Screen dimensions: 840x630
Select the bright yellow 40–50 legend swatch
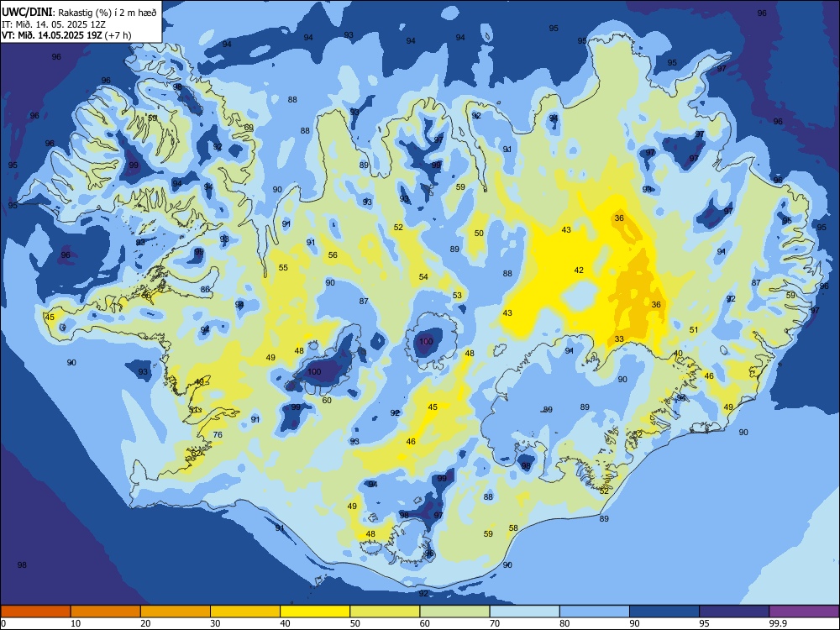[315, 612]
